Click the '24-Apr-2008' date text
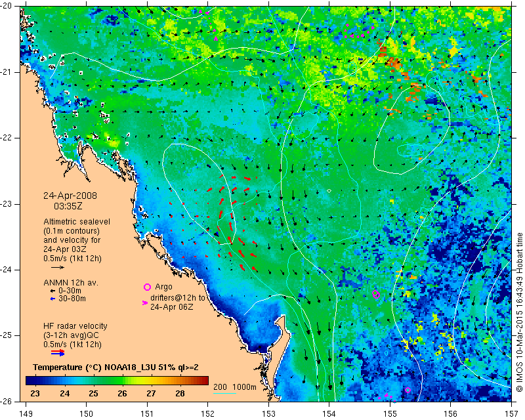 70,196
